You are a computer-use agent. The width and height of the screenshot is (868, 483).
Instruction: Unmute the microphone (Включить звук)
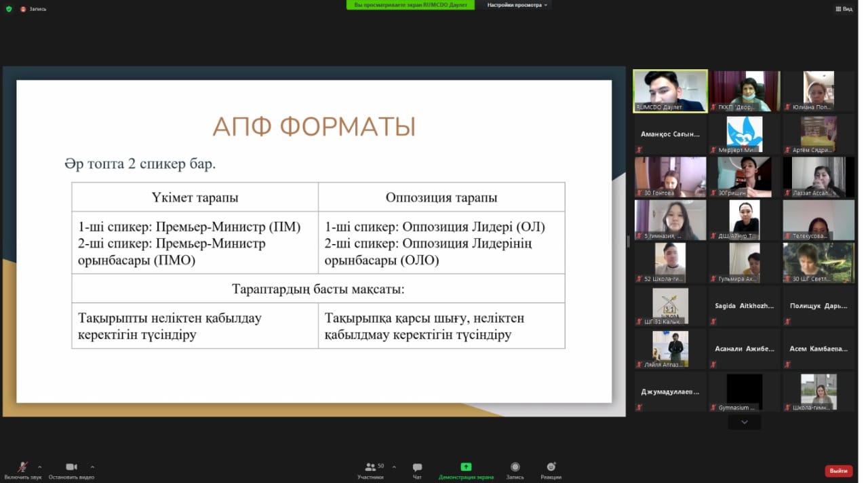tap(22, 467)
